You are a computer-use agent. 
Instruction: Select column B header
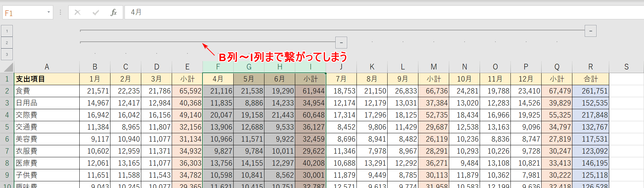tap(95, 67)
